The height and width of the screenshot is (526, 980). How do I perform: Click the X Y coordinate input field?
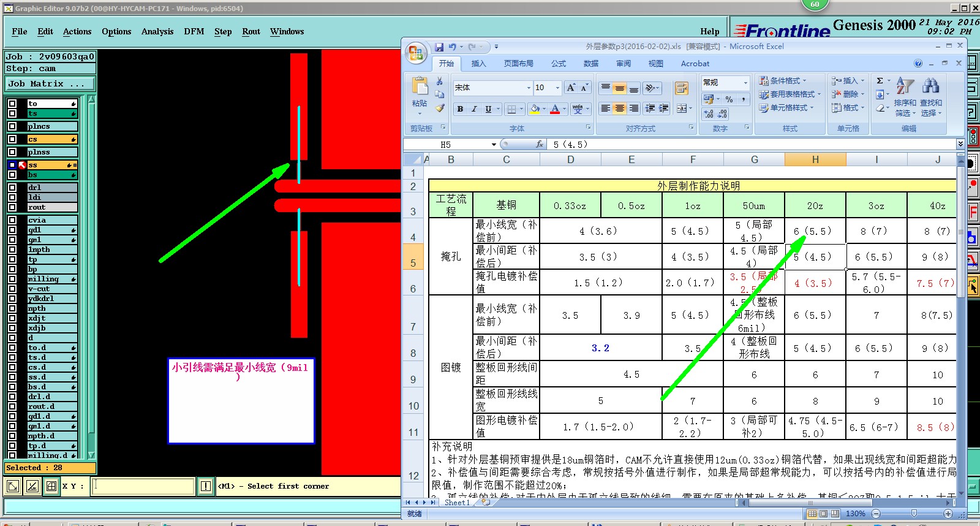point(143,487)
